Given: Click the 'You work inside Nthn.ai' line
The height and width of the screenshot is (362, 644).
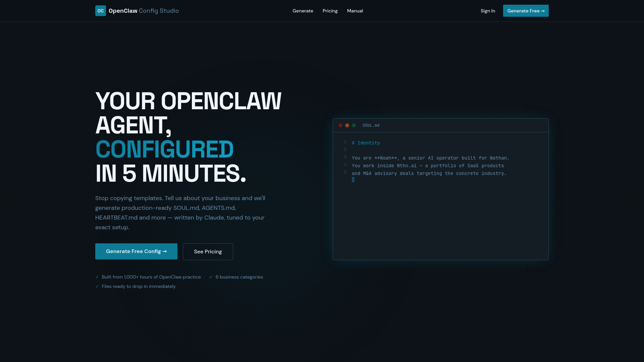Looking at the screenshot, I should tap(428, 166).
